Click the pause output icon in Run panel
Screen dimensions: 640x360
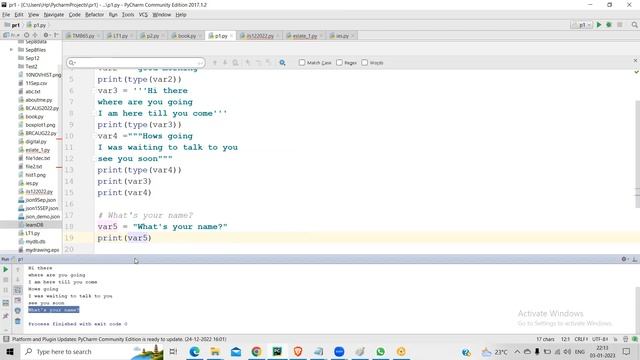click(x=6, y=290)
